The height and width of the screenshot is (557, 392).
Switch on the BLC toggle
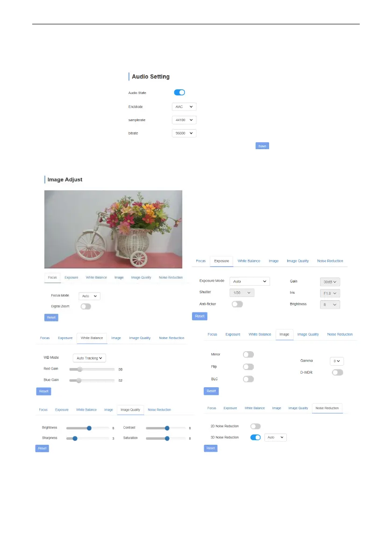click(x=248, y=379)
